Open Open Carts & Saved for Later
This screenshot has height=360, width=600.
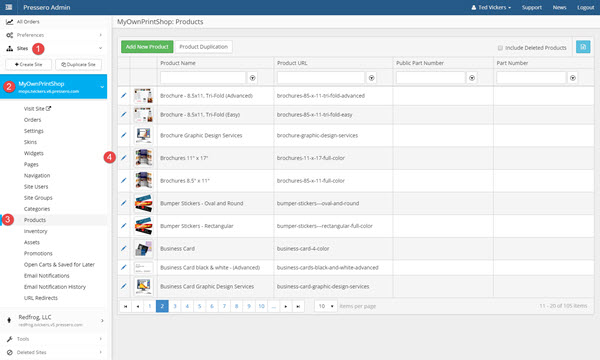[59, 264]
